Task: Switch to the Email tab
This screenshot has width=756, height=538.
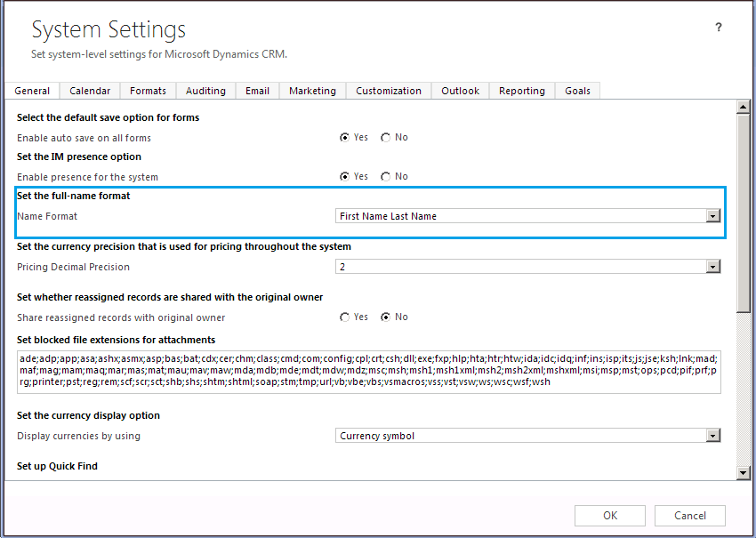Action: pyautogui.click(x=256, y=90)
